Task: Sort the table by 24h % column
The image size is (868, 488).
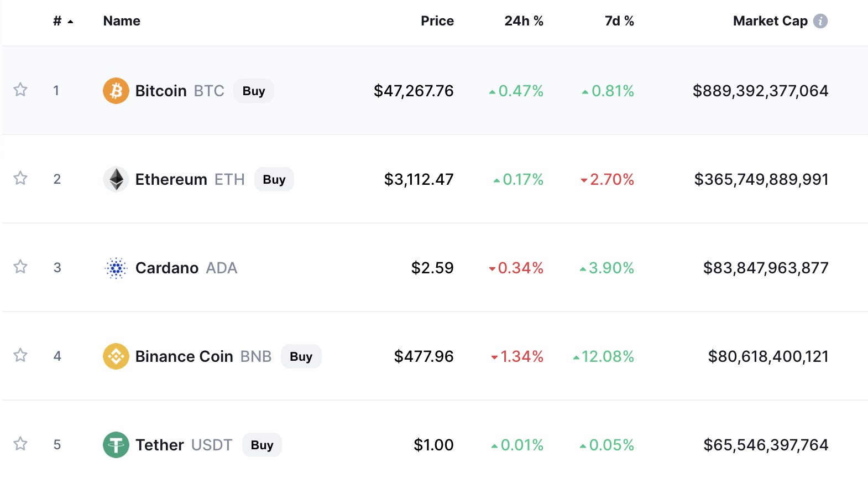Action: pyautogui.click(x=524, y=21)
